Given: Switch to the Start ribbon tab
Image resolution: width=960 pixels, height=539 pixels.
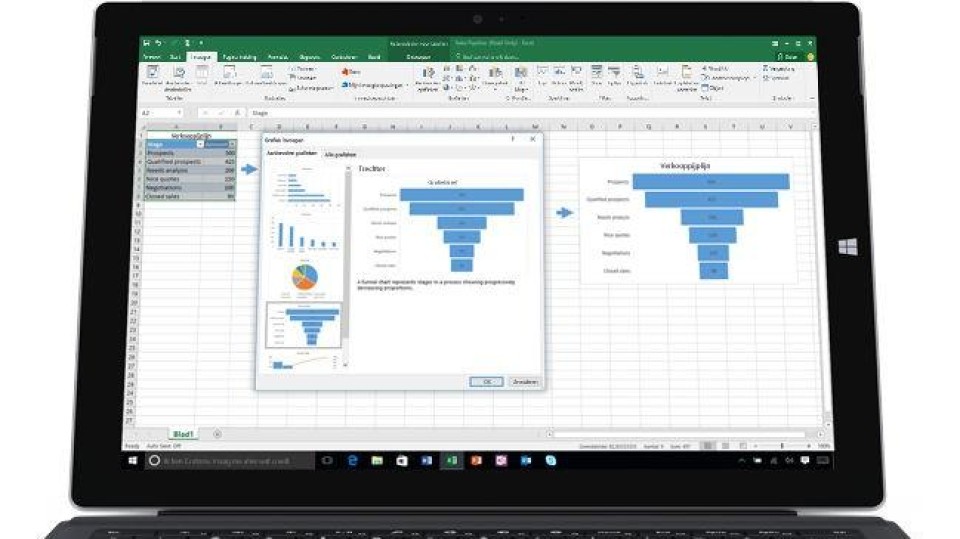Looking at the screenshot, I should point(175,57).
